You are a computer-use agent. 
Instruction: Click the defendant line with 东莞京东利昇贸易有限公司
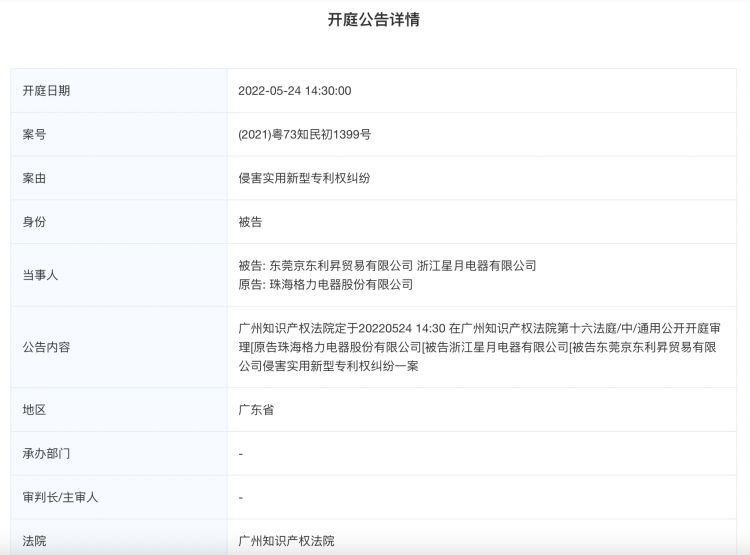point(387,266)
